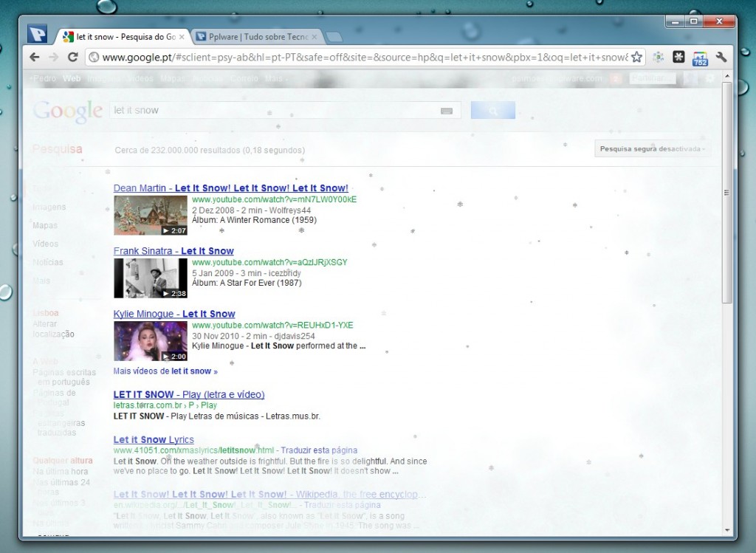Play the Frank Sinatra video thumbnail

pyautogui.click(x=151, y=278)
